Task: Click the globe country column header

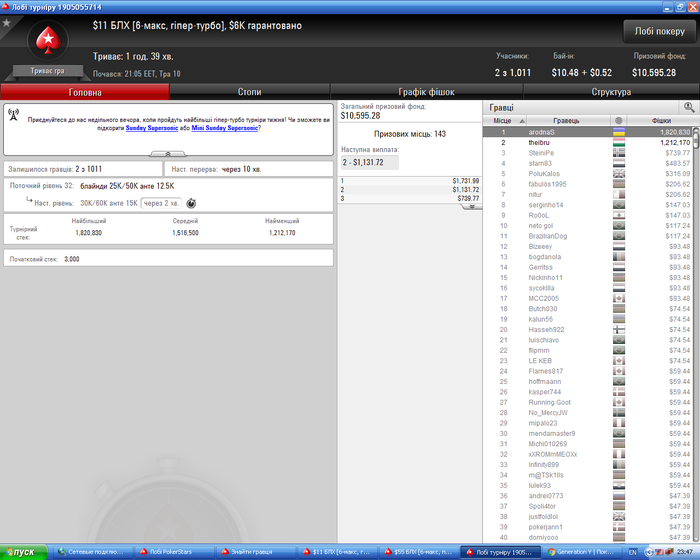Action: tap(618, 121)
